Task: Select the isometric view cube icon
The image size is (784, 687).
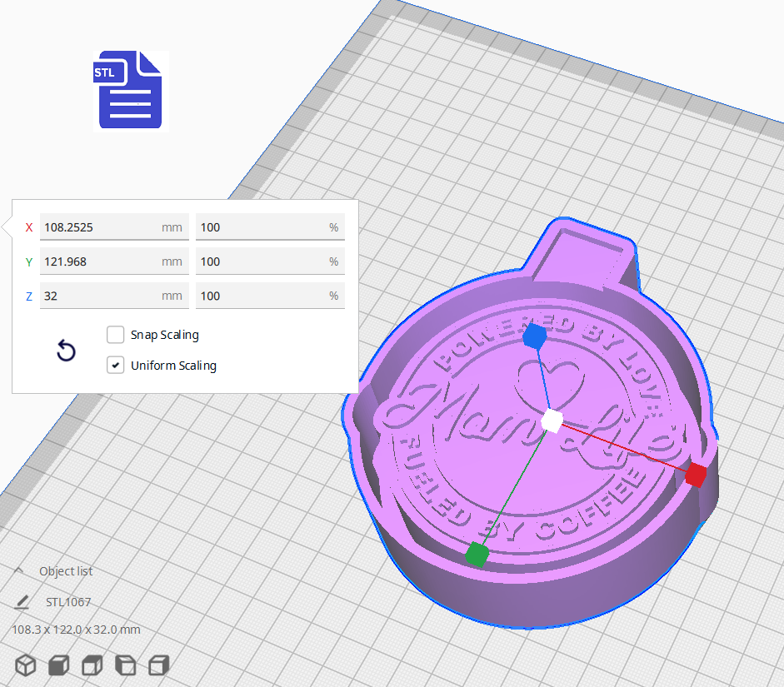Action: [x=25, y=665]
